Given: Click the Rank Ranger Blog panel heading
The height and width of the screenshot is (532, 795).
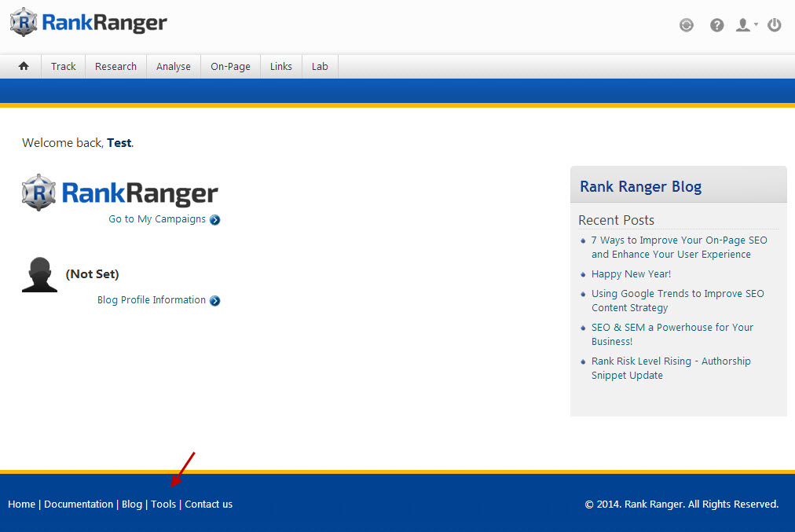Looking at the screenshot, I should pos(640,186).
